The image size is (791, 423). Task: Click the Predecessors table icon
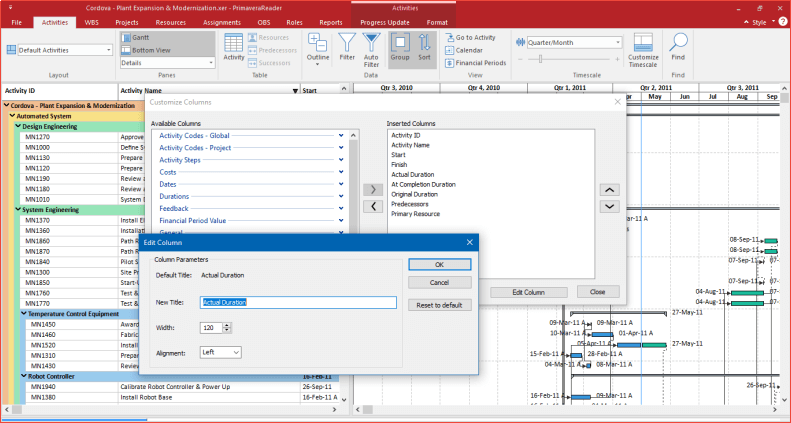[x=272, y=50]
